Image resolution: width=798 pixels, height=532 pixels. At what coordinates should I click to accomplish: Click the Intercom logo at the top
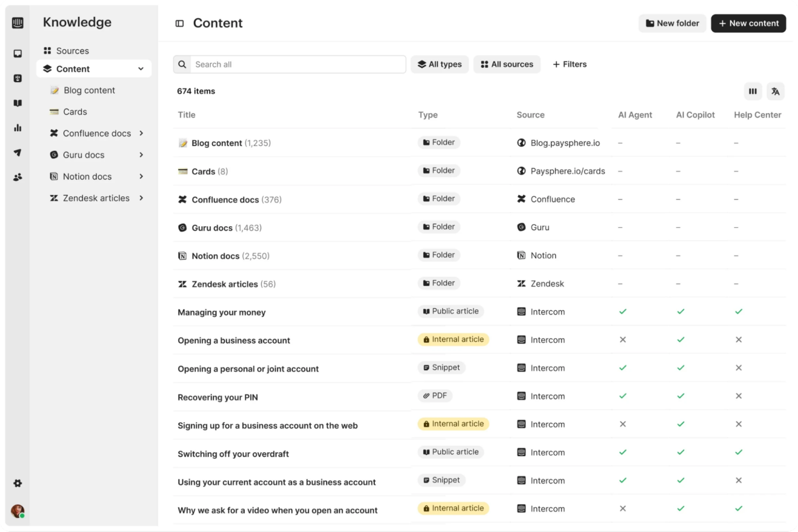click(18, 23)
